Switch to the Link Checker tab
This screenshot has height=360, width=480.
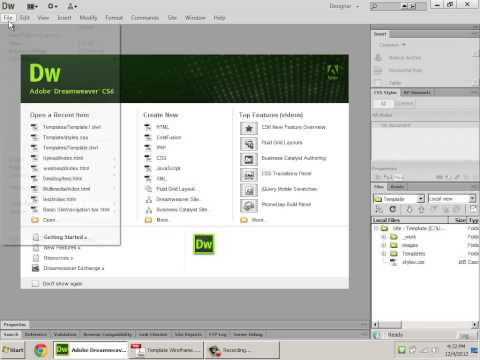153,334
